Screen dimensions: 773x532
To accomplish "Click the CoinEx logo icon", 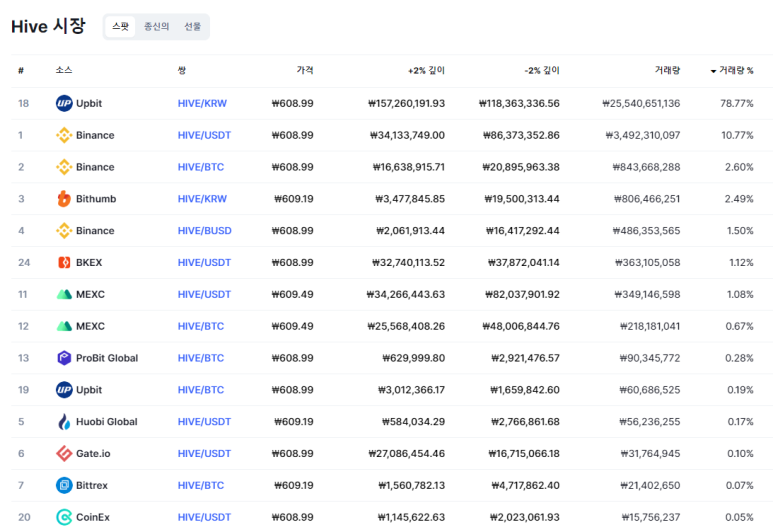I will pyautogui.click(x=64, y=517).
